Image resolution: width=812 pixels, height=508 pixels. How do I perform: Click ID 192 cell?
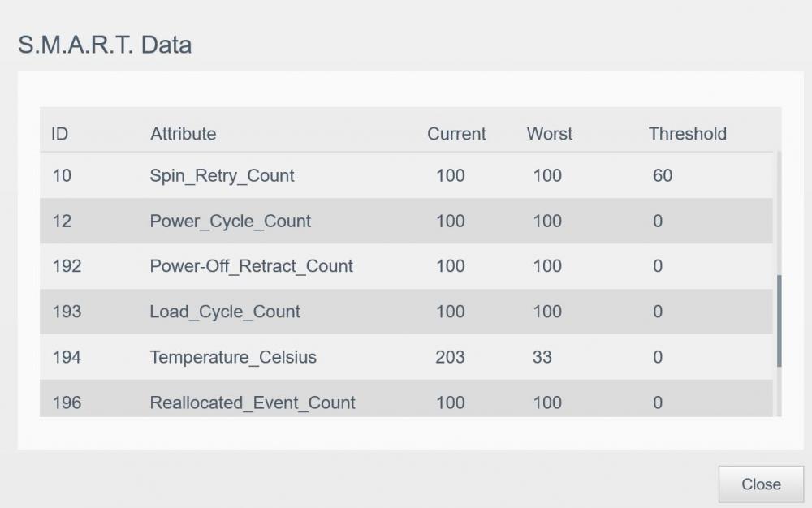click(67, 266)
